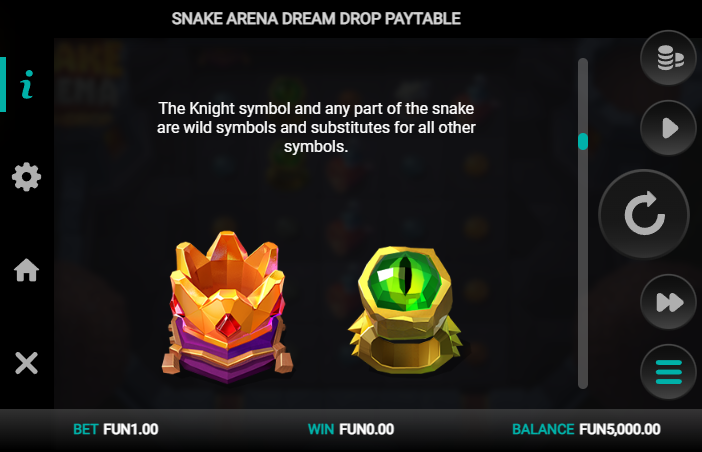Click the Snake Arena Dream Drop Paytable title
The width and height of the screenshot is (702, 452).
tap(316, 19)
